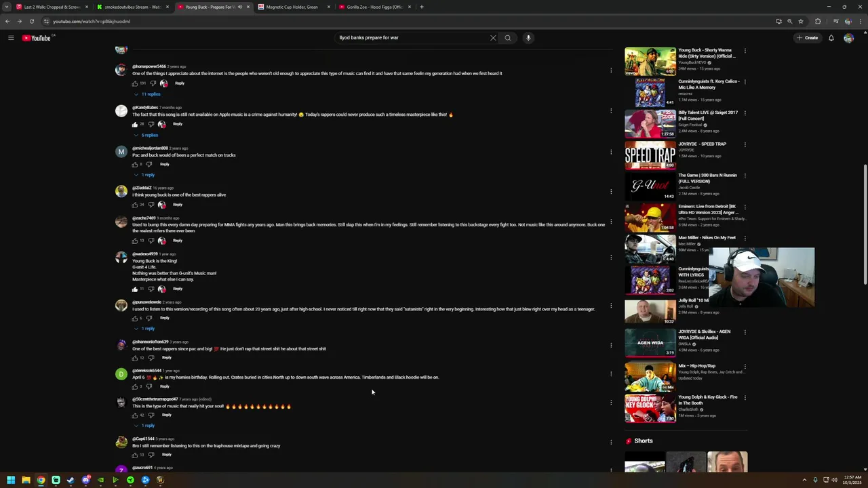
Task: Open taskbar clock showing 12:57 AM
Action: click(x=852, y=480)
